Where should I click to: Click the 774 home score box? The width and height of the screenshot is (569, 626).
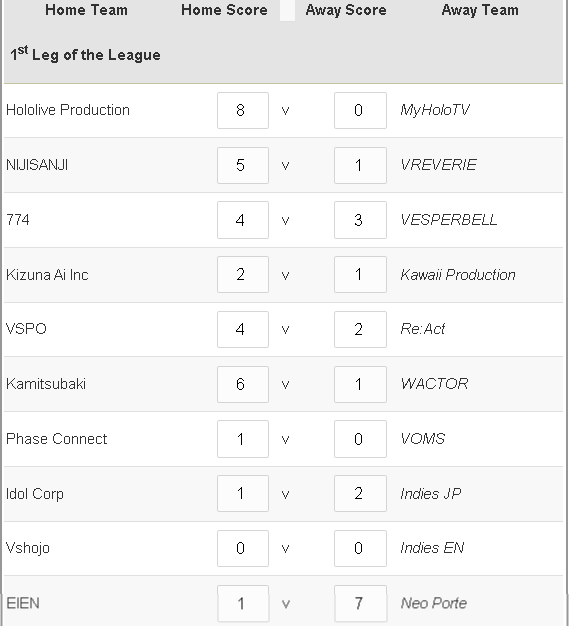243,220
